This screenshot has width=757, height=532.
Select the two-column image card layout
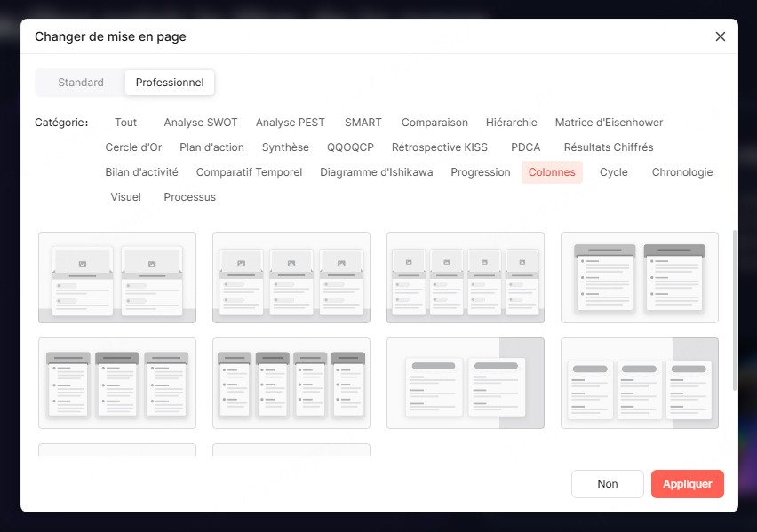coord(117,278)
